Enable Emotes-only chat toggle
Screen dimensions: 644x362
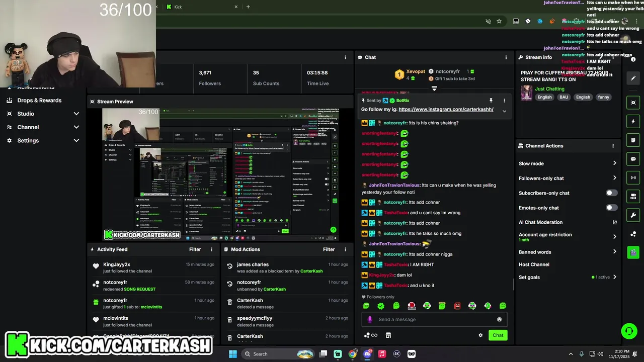[x=611, y=208]
